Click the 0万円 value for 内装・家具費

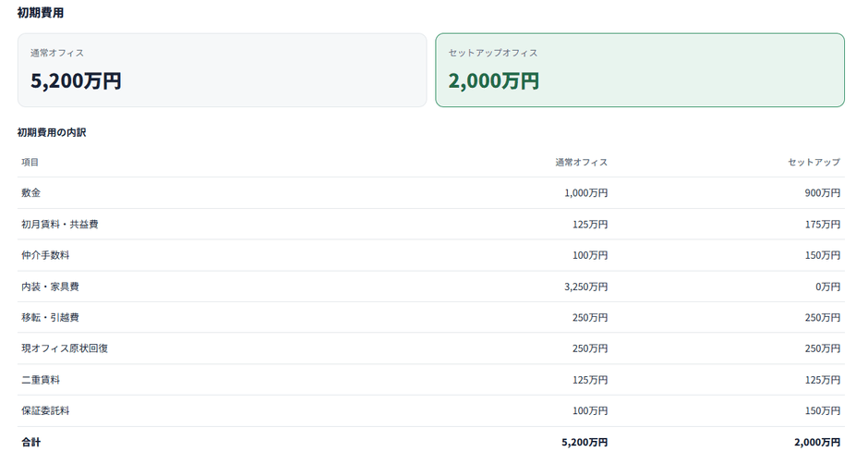click(827, 287)
